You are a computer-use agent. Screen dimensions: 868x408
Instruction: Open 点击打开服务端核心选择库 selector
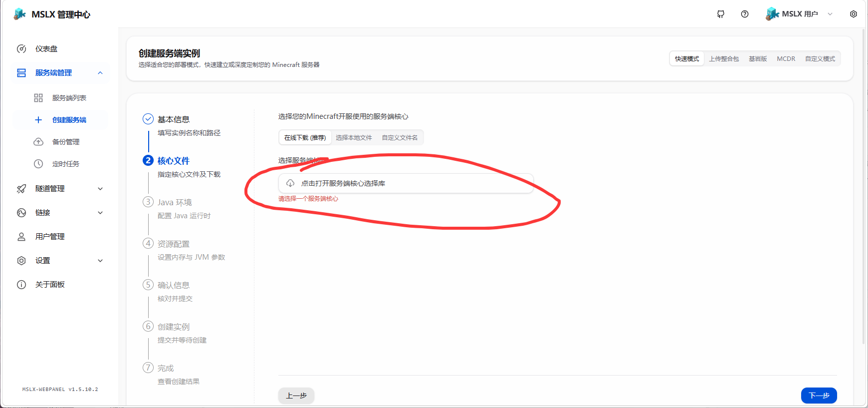point(406,183)
